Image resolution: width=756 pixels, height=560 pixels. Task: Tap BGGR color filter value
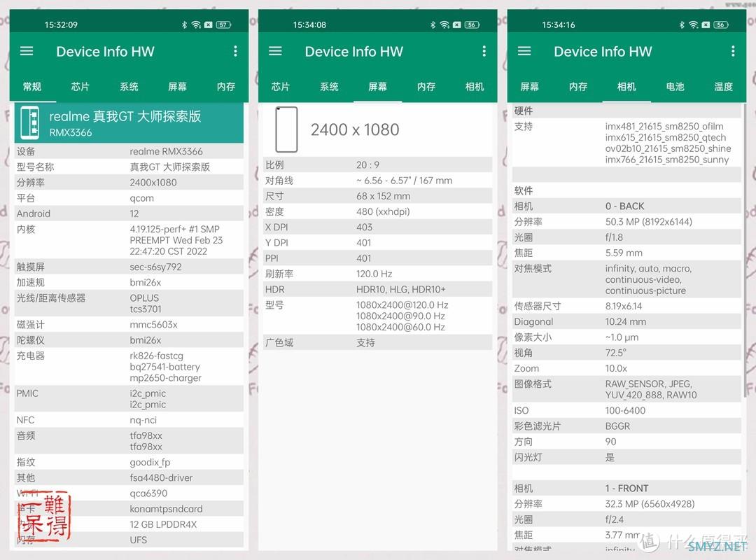(617, 426)
